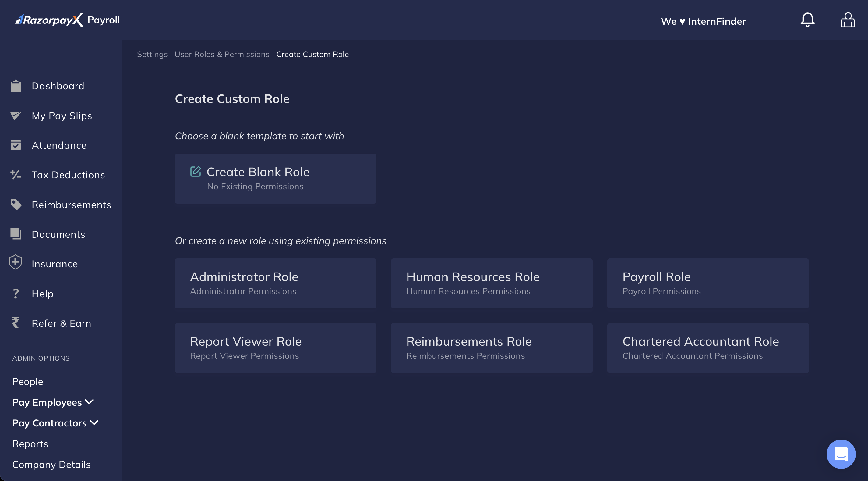Click the Help question mark icon
The image size is (868, 481).
16,294
